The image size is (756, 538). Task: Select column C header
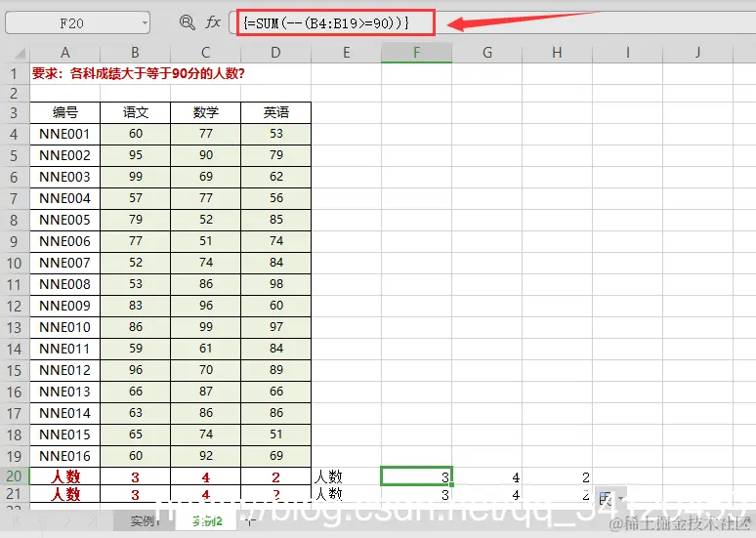click(x=206, y=53)
